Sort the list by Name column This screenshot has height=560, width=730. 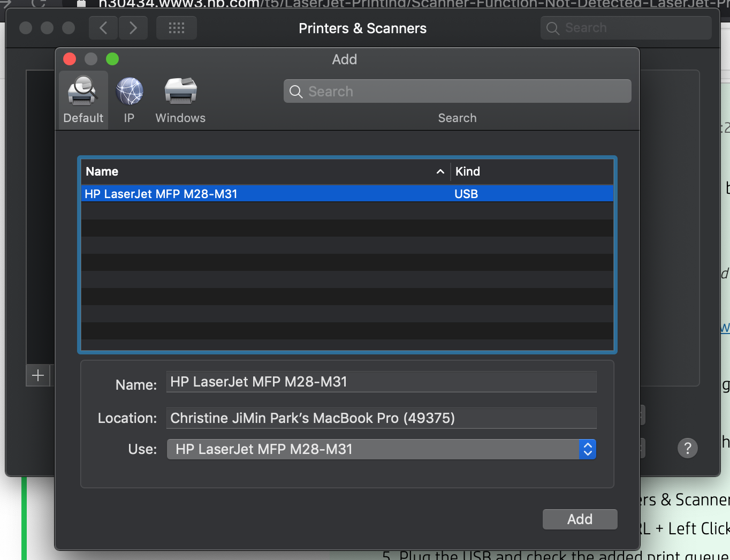coord(265,171)
